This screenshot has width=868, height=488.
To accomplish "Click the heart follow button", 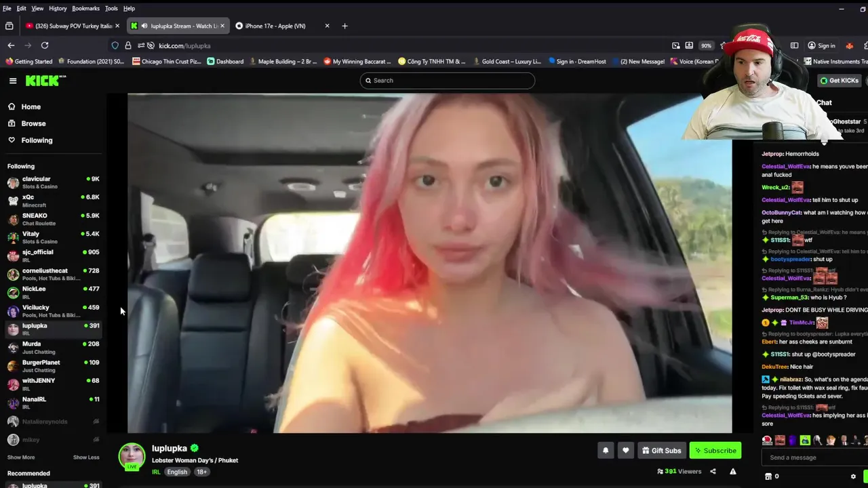I will point(626,450).
